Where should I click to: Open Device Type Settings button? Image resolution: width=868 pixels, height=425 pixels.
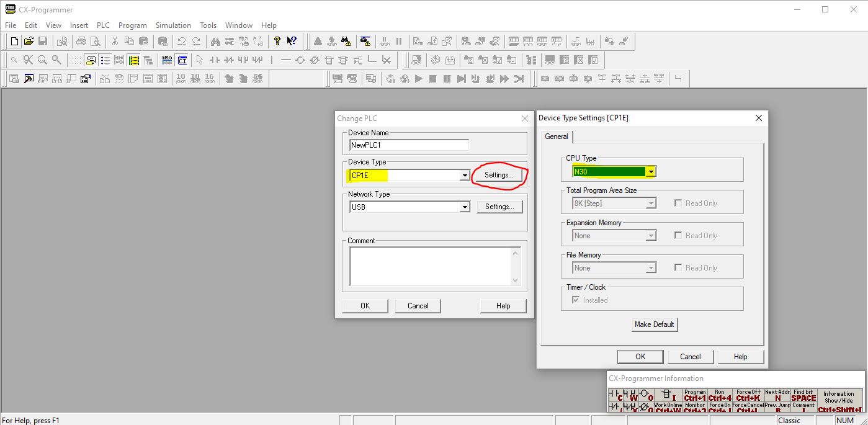point(499,175)
